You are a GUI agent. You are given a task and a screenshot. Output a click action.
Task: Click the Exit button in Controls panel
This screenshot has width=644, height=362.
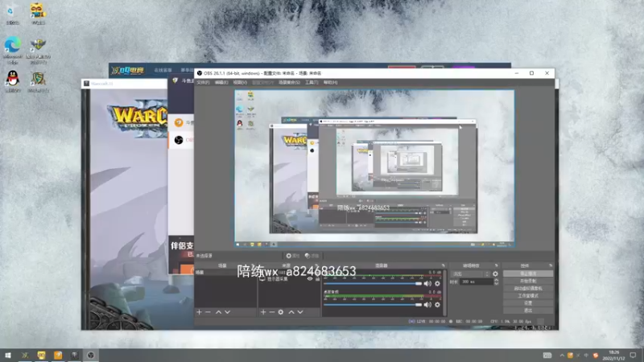click(528, 311)
